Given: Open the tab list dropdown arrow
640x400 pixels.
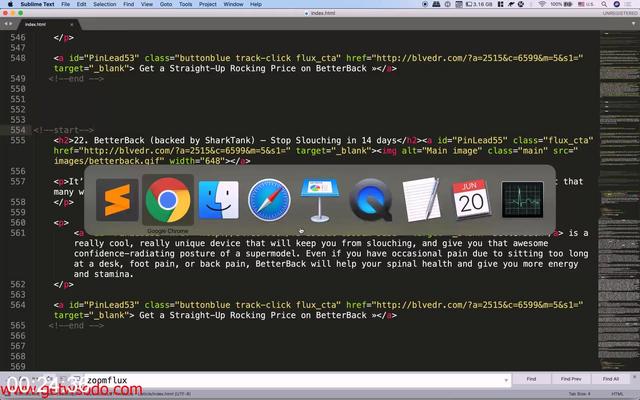Looking at the screenshot, I should (633, 24).
